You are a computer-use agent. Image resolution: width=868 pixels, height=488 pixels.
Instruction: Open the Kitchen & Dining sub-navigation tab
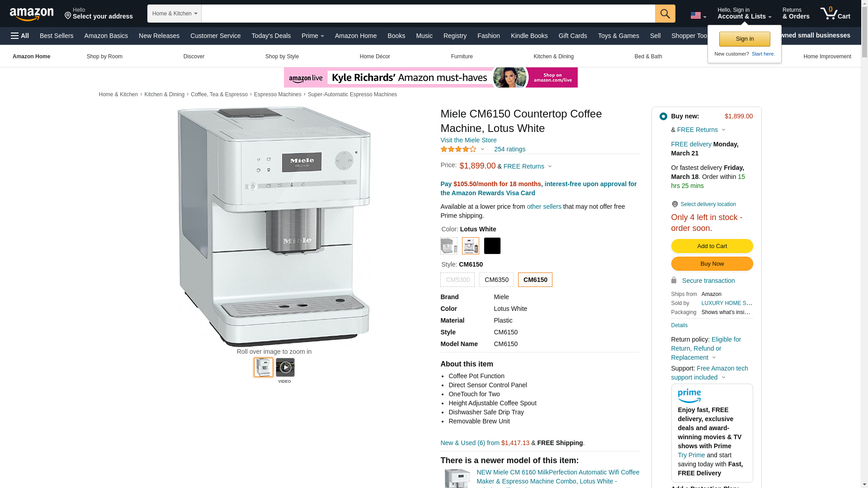tap(553, 56)
